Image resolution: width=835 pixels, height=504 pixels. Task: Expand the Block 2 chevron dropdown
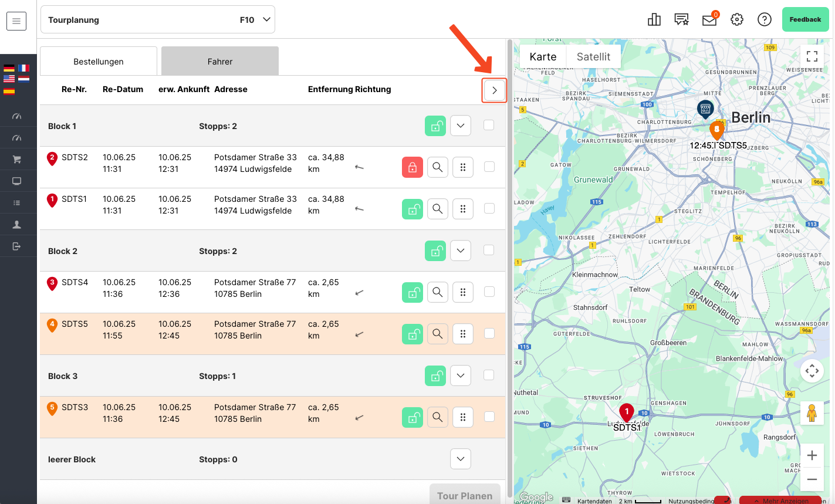pos(461,251)
